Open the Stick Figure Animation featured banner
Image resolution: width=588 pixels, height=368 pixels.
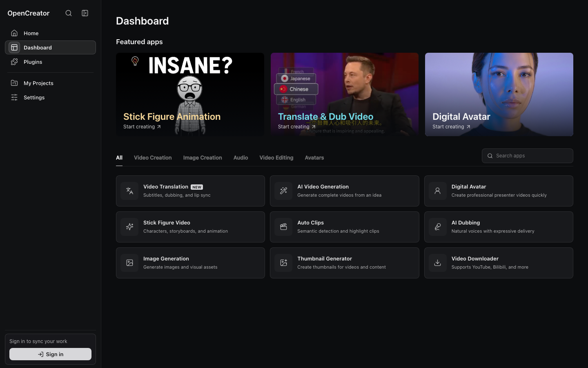coord(190,94)
